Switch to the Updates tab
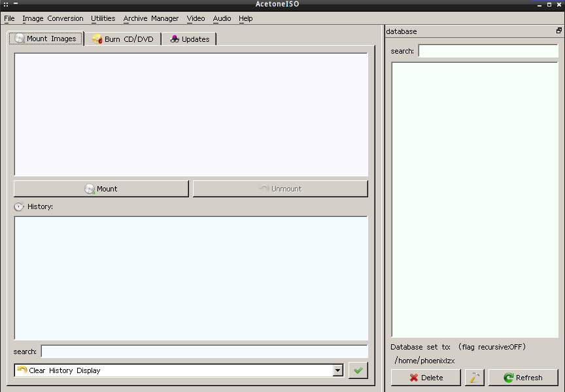 pyautogui.click(x=189, y=39)
